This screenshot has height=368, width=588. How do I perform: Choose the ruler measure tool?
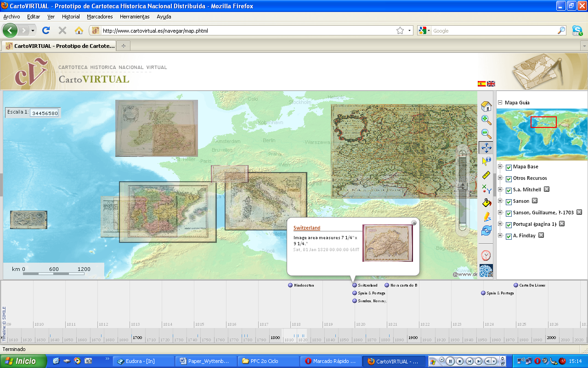click(x=486, y=175)
